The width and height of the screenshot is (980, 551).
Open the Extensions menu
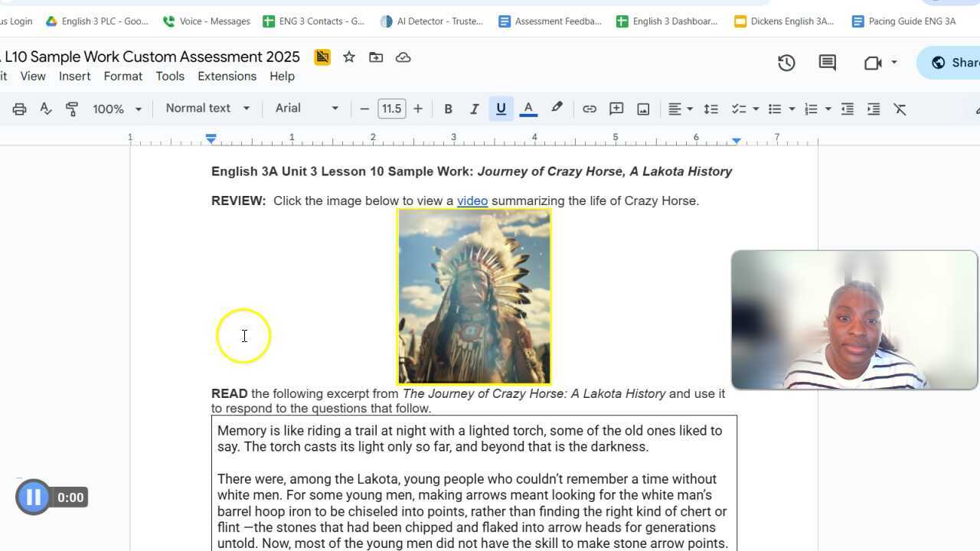click(x=227, y=76)
